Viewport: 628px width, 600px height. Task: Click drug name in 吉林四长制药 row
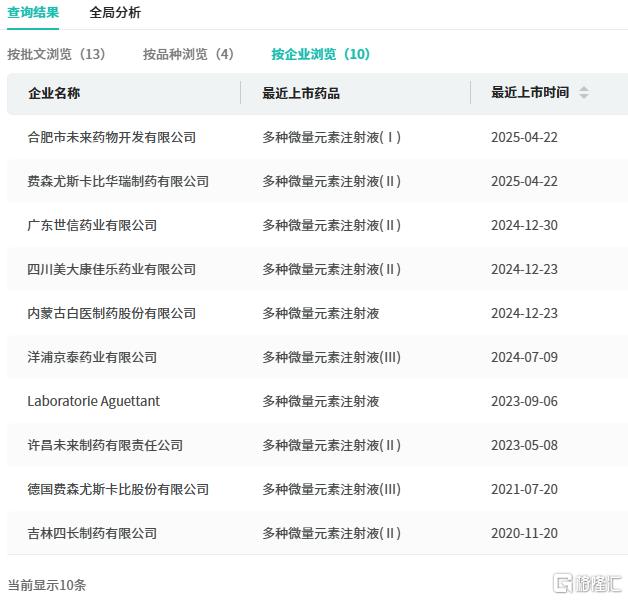[x=332, y=534]
